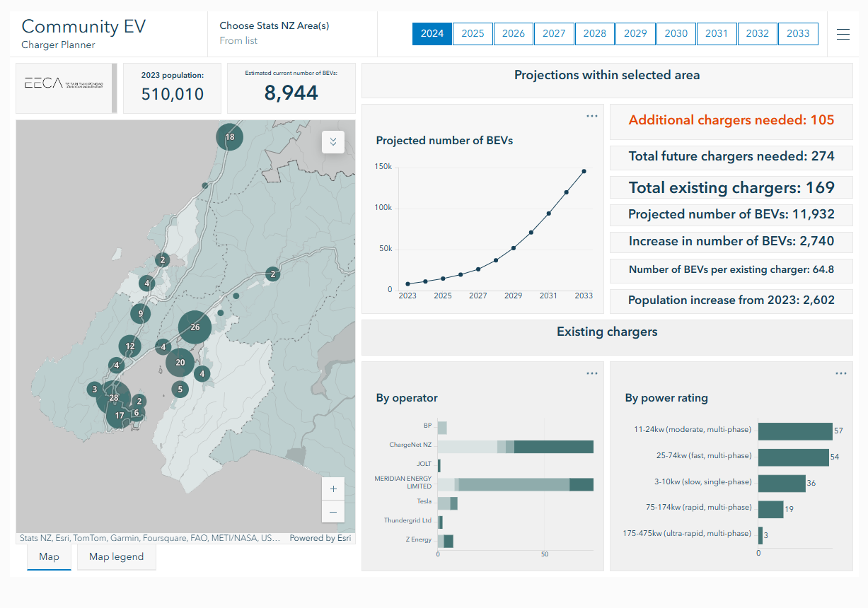Select year 2031
Image resolution: width=868 pixels, height=608 pixels.
[x=717, y=34]
